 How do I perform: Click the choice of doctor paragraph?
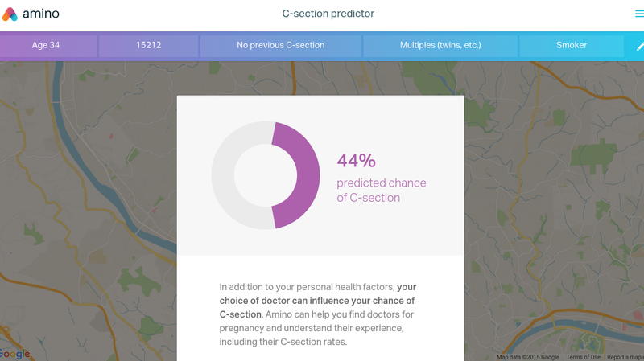318,314
